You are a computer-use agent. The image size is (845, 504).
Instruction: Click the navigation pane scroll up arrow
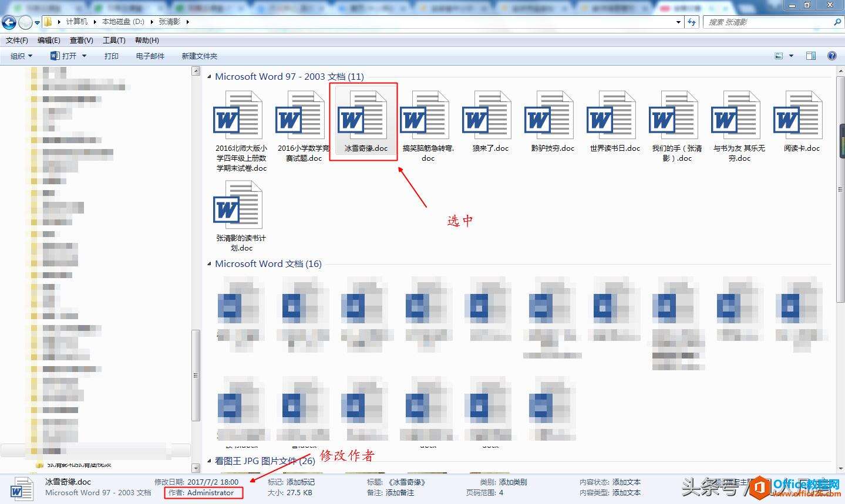[x=196, y=71]
